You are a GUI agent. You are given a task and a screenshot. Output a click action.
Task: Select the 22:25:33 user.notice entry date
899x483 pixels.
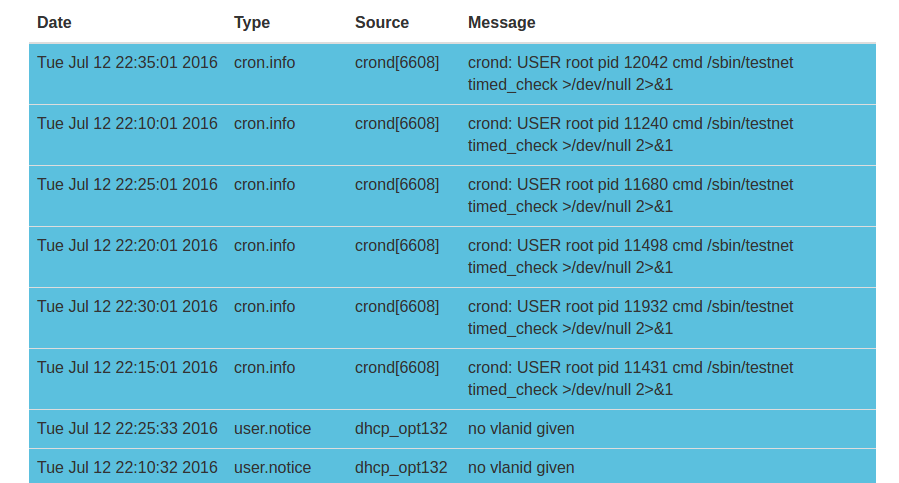127,429
